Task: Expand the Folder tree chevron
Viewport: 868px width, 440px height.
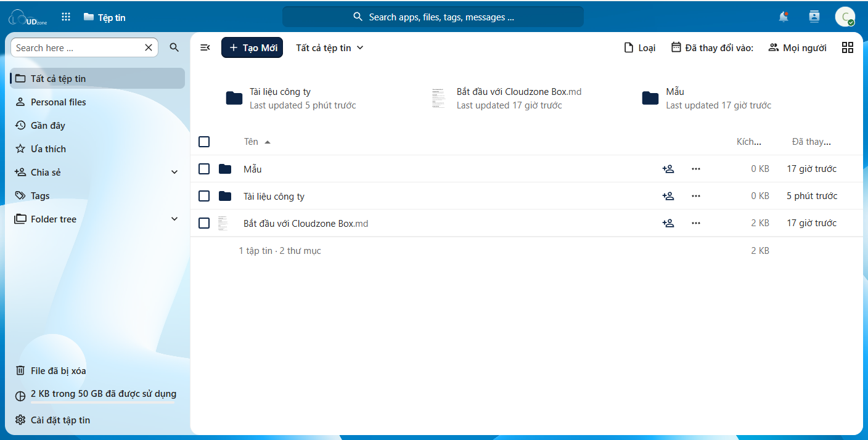Action: click(x=174, y=219)
